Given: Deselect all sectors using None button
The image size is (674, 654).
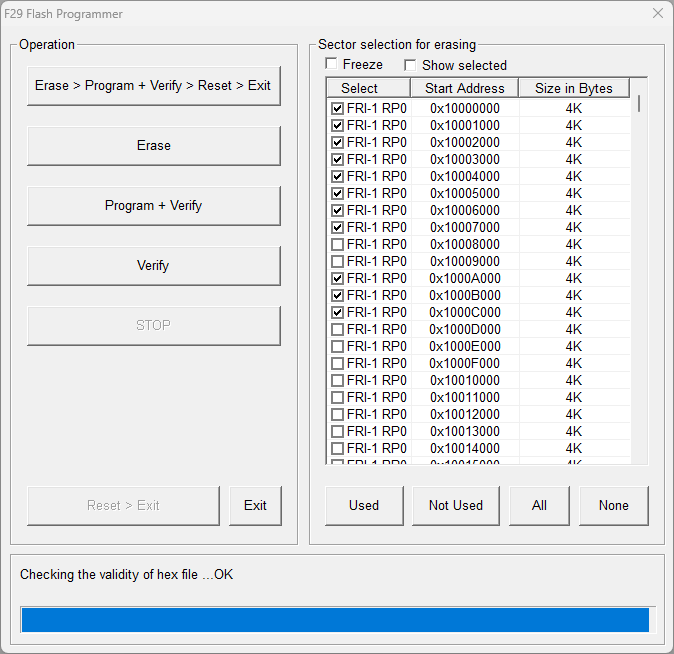Looking at the screenshot, I should coord(613,506).
